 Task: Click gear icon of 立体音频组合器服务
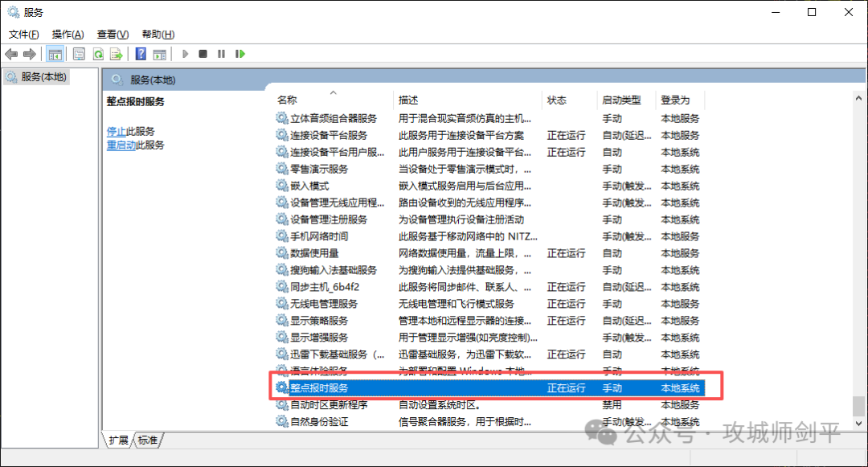click(282, 118)
